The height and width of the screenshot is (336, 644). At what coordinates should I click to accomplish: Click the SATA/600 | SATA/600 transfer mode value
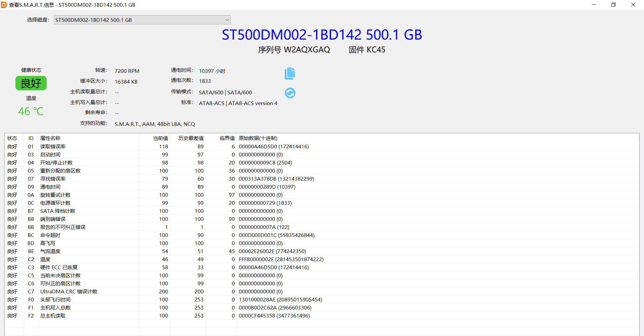(x=225, y=93)
